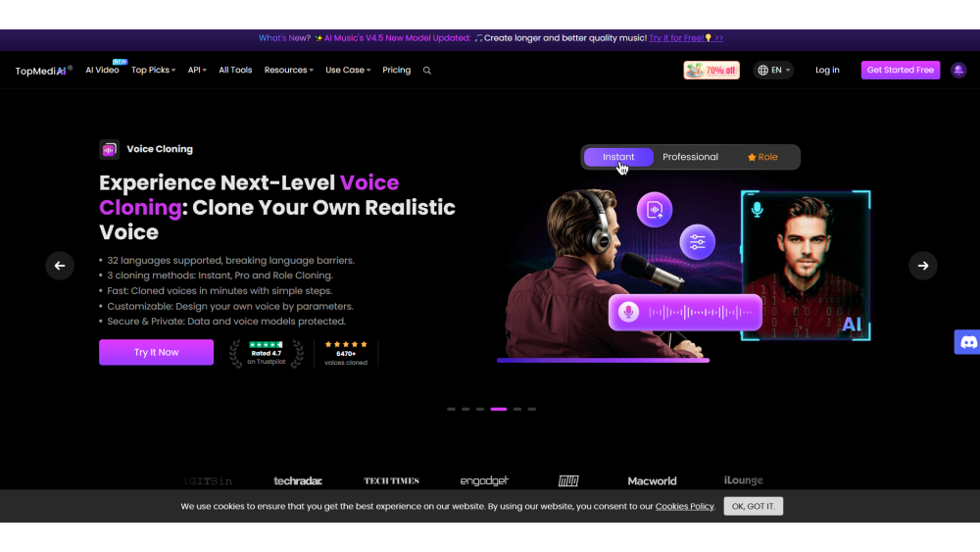Click the 70% off promo badge

(x=711, y=70)
